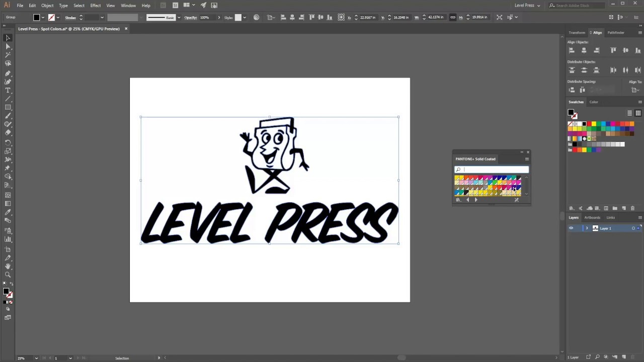The image size is (644, 362).
Task: Switch to the Color panel tab
Action: point(594,102)
